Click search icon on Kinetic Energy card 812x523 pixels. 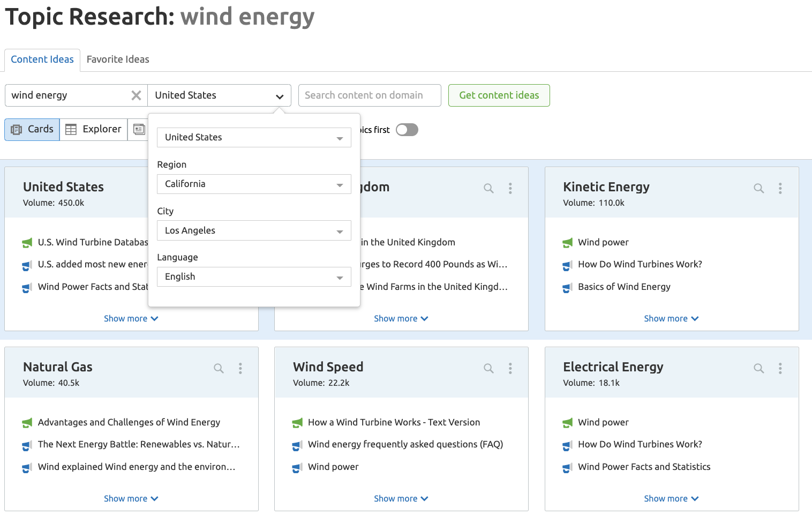click(758, 188)
